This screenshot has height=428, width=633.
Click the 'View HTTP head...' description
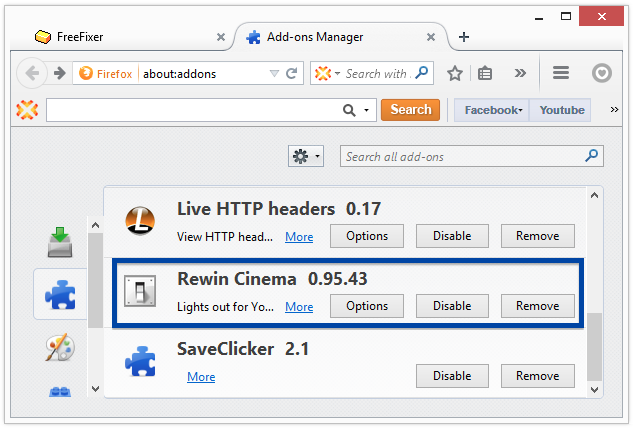click(225, 237)
